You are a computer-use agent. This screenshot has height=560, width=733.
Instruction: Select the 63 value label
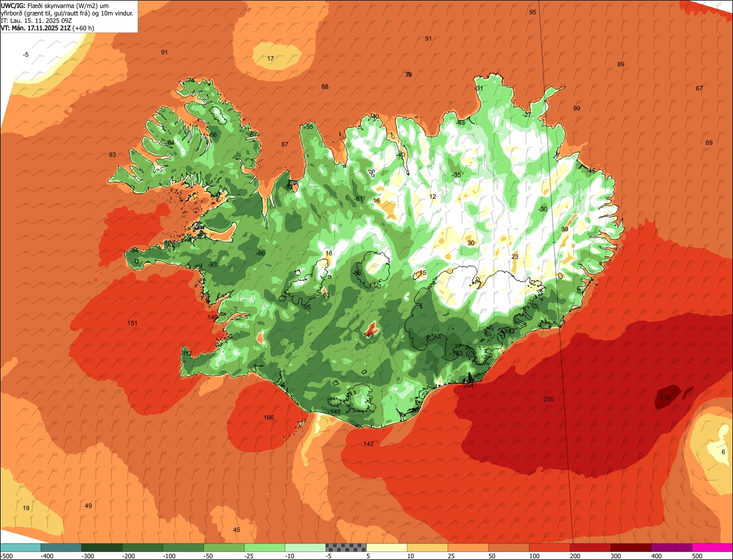tap(326, 295)
